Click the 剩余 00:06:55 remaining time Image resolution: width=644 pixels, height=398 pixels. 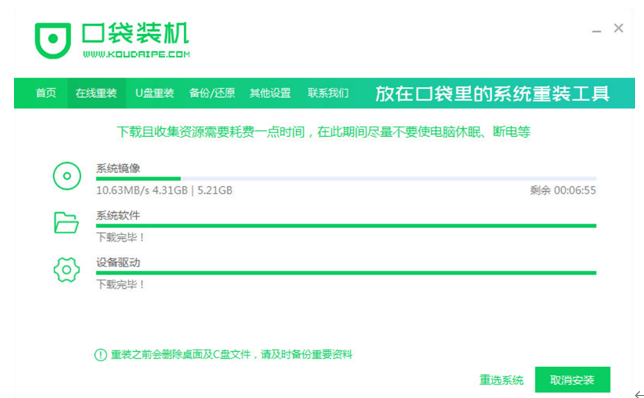pos(563,190)
